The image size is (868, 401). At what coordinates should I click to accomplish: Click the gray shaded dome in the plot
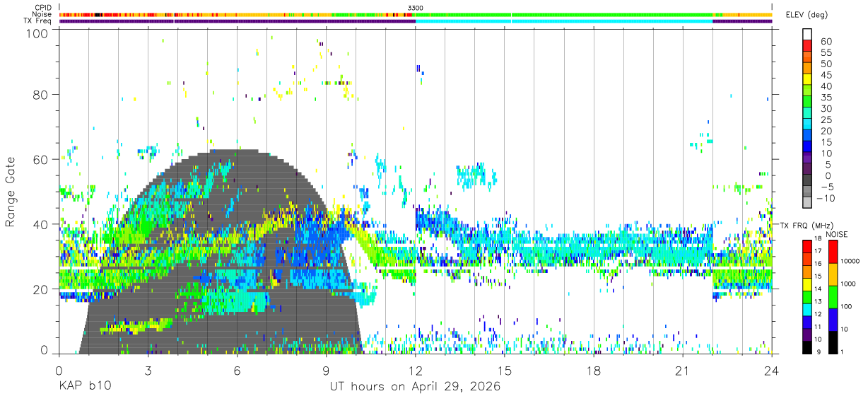click(221, 252)
